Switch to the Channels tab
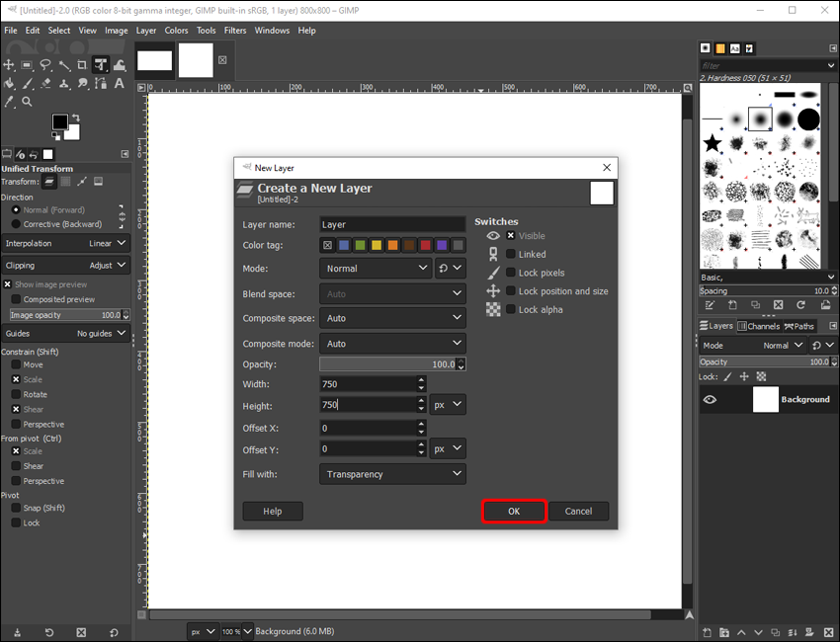Viewport: 840px width, 642px height. [759, 326]
